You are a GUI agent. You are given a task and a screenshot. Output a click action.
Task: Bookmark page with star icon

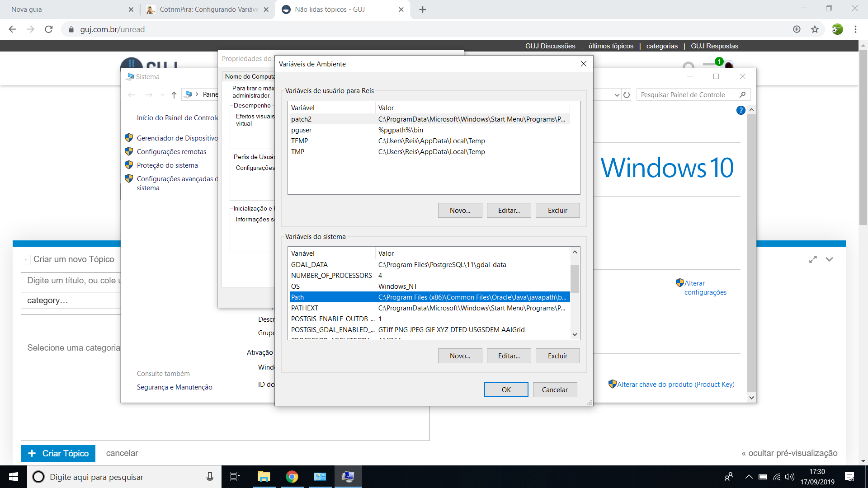[x=815, y=29]
